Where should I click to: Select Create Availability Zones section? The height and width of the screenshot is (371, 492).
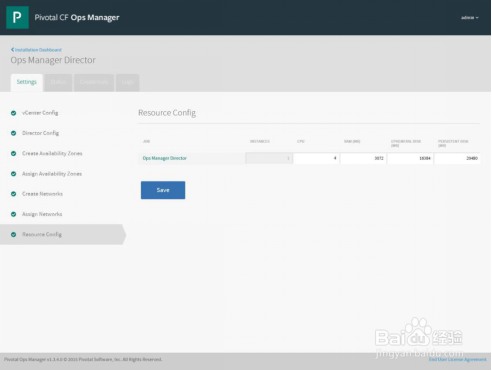(52, 154)
